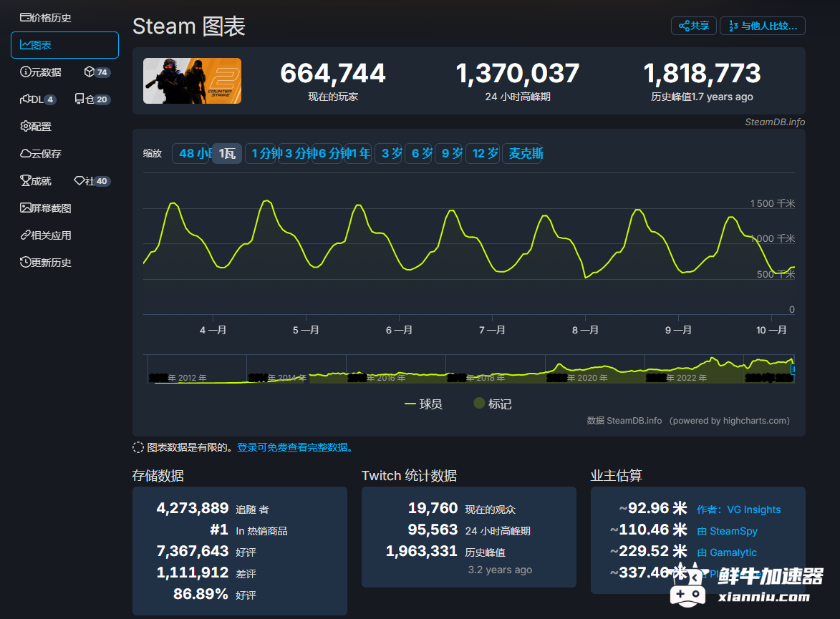Click the 664,744 current players number
Screen dimensions: 840x619
pyautogui.click(x=333, y=74)
